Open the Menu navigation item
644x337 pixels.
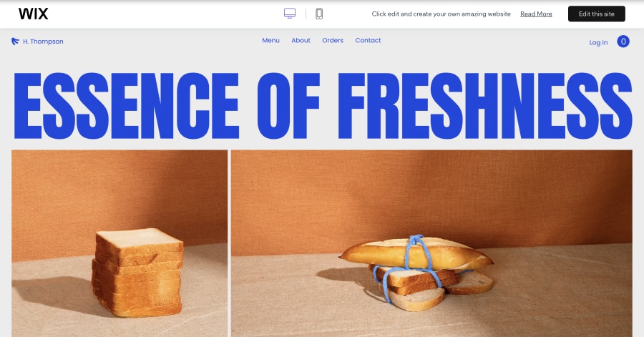(x=270, y=40)
